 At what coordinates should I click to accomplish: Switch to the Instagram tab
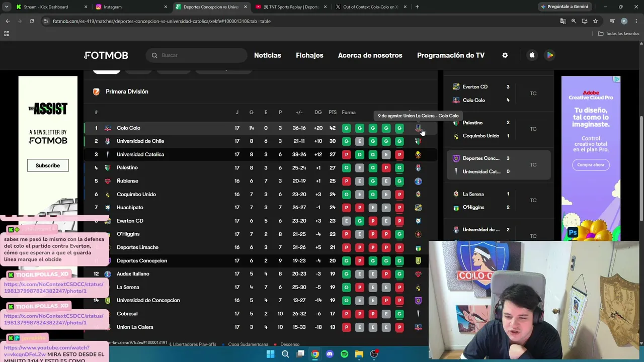pos(132,7)
